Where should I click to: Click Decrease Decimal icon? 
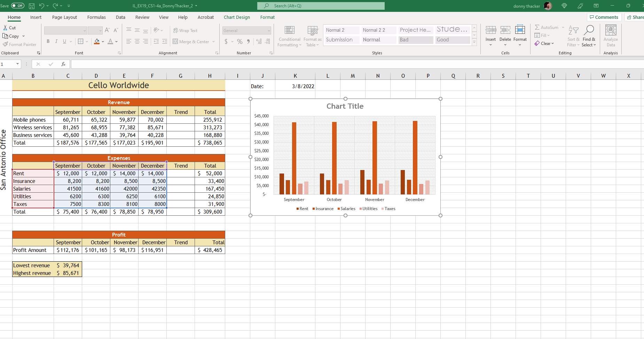(x=267, y=41)
